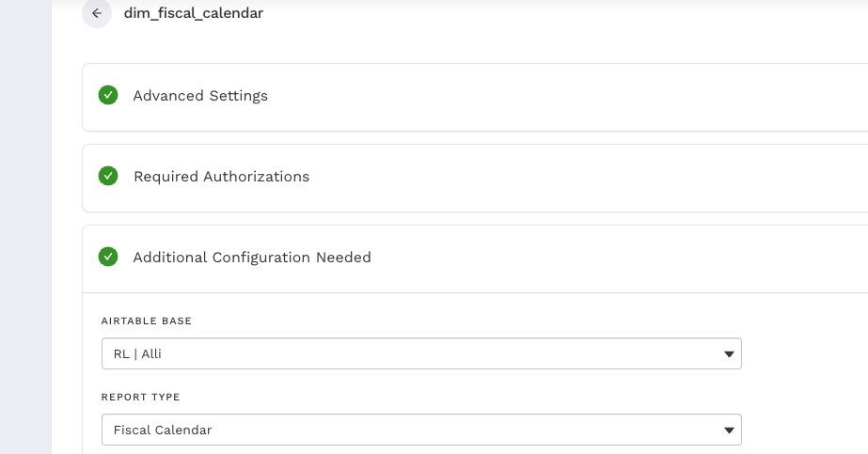Open the Airtable Base dropdown

(x=420, y=354)
